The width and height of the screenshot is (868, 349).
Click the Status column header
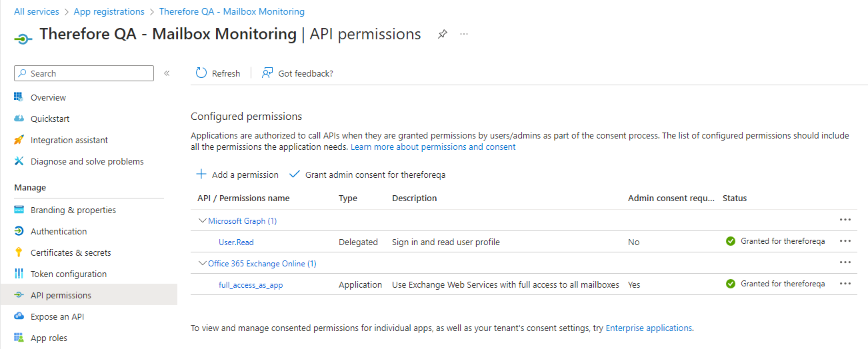tap(735, 198)
